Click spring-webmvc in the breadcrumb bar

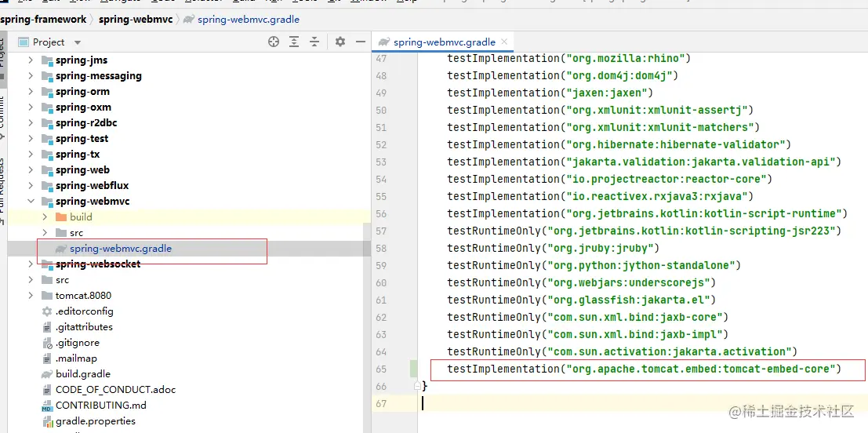click(x=136, y=20)
